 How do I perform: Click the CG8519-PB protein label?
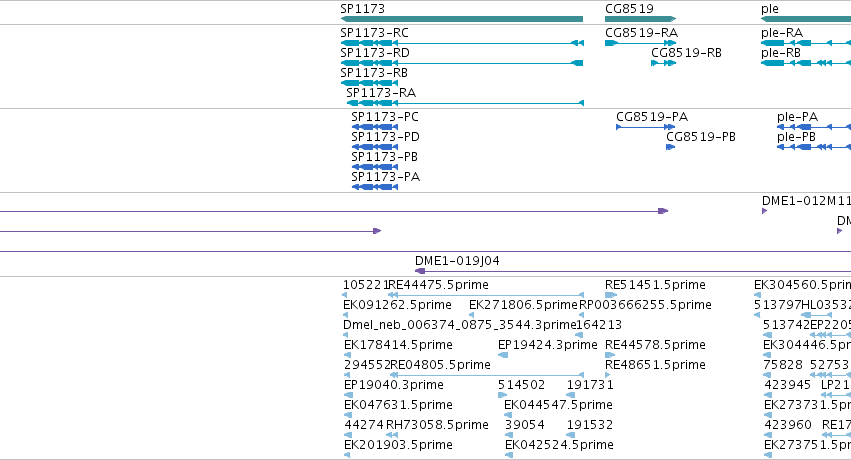pos(701,137)
